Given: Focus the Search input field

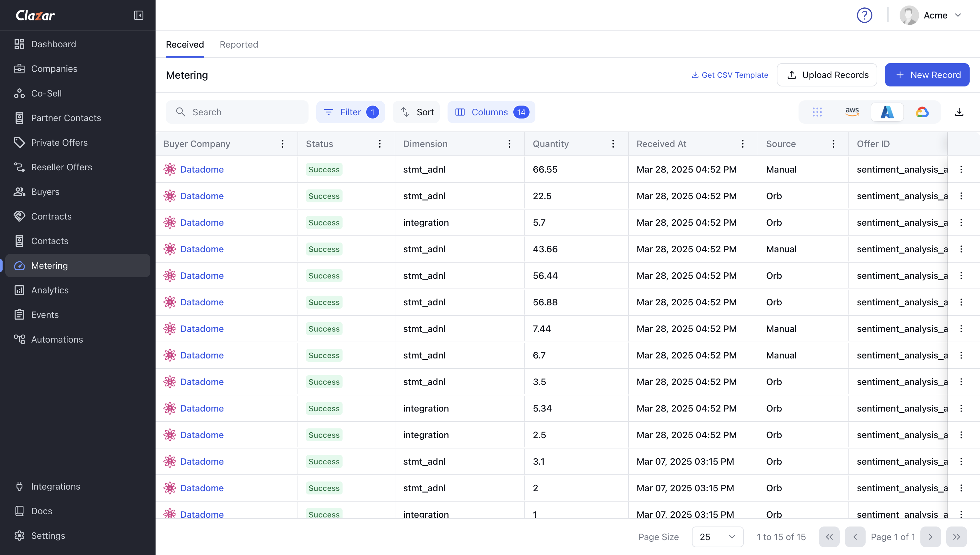Looking at the screenshot, I should pos(237,112).
